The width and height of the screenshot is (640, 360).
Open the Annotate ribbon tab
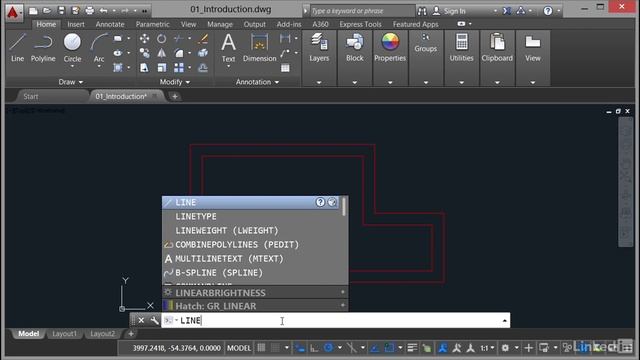point(110,24)
